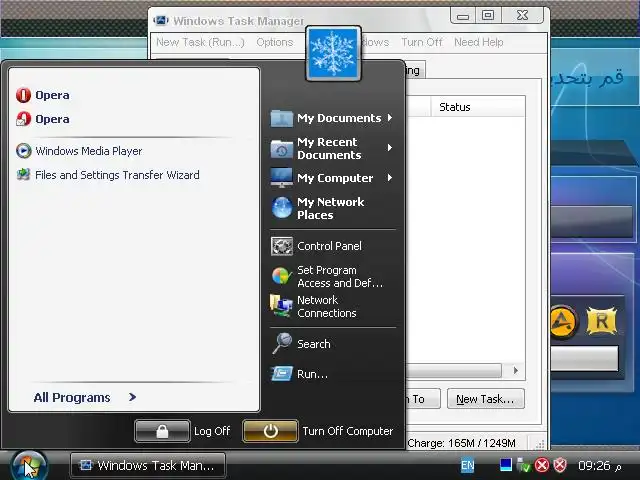Click the yellow R icon
Image resolution: width=640 pixels, height=480 pixels.
[x=602, y=322]
